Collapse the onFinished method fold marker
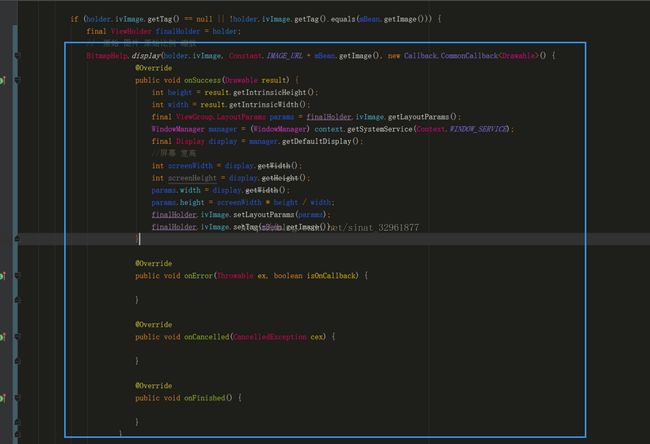Screen dimensions: 650x444 click(x=17, y=398)
